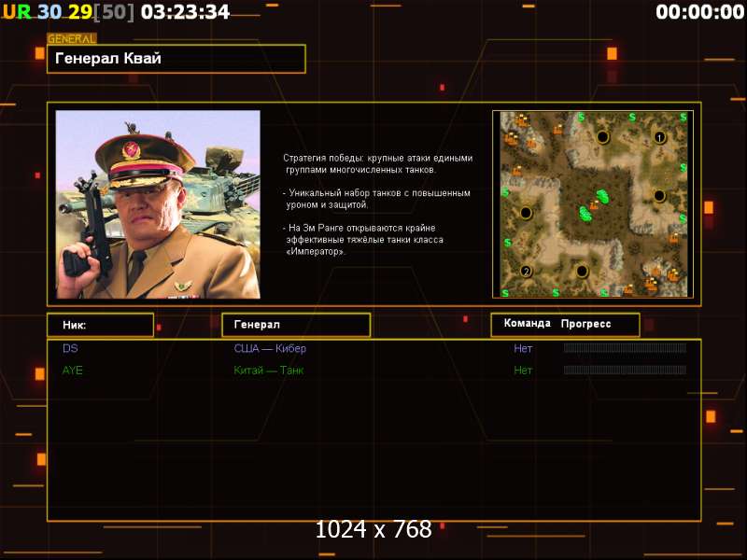The image size is (747, 560).
Task: Click green supply pile below the center derrick
Action: pos(585,214)
